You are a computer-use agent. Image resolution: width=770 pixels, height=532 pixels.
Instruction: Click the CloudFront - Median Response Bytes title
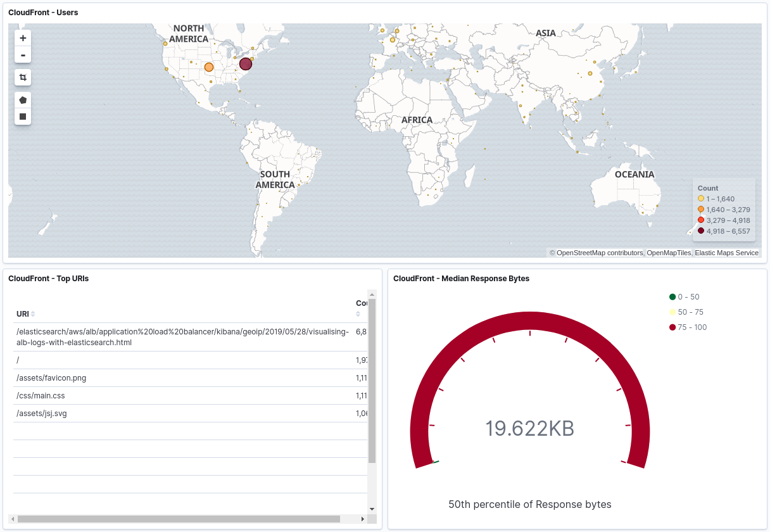click(461, 279)
